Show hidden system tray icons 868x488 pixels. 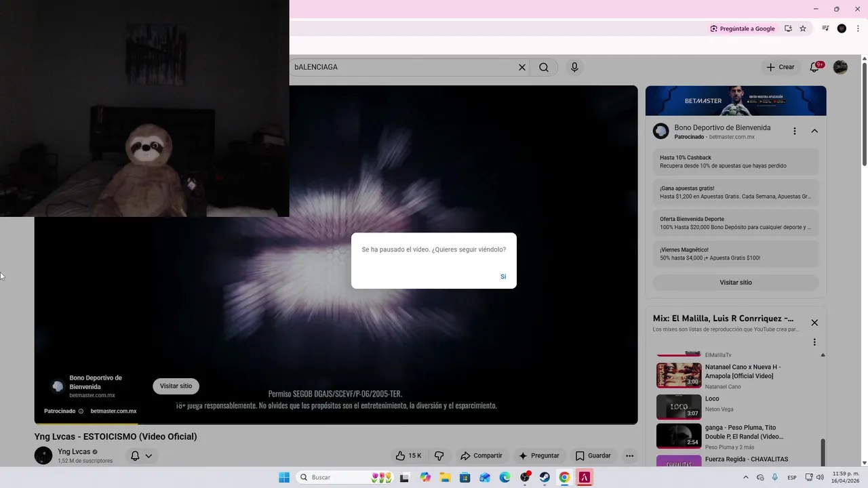click(x=746, y=477)
